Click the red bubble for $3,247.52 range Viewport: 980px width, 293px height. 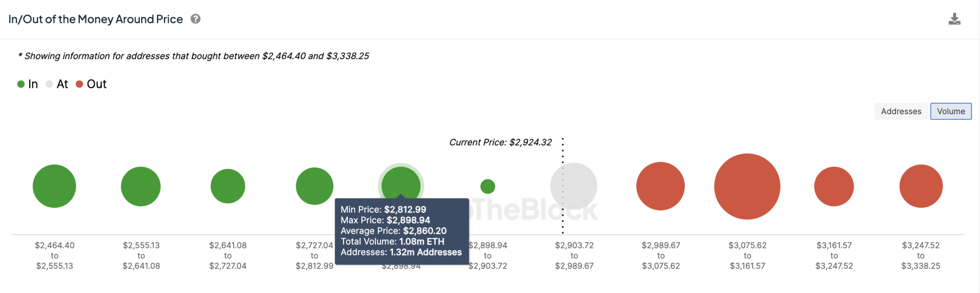click(x=921, y=186)
